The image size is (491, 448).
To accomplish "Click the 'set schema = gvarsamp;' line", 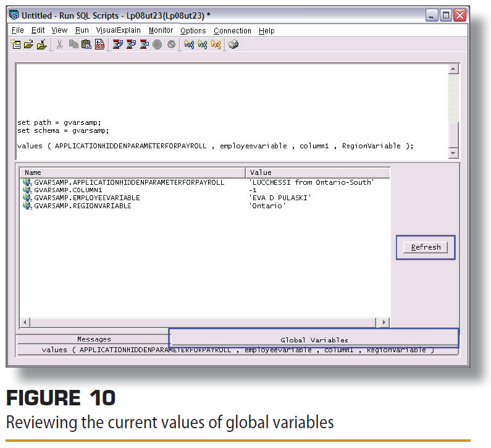I will (x=63, y=130).
